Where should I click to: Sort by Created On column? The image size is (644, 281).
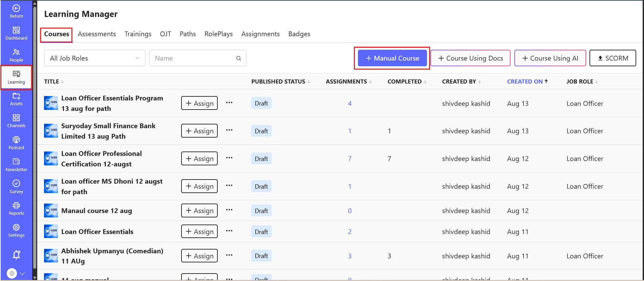[528, 81]
